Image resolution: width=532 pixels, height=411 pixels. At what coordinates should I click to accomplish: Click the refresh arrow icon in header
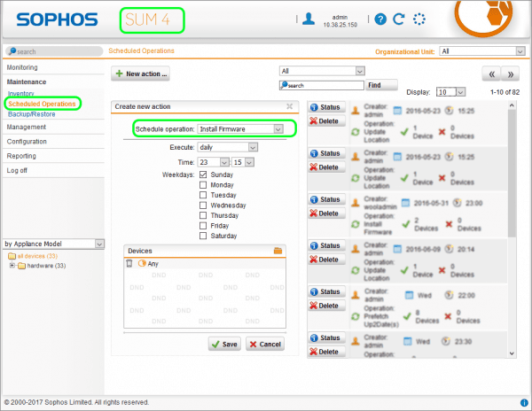click(x=399, y=19)
